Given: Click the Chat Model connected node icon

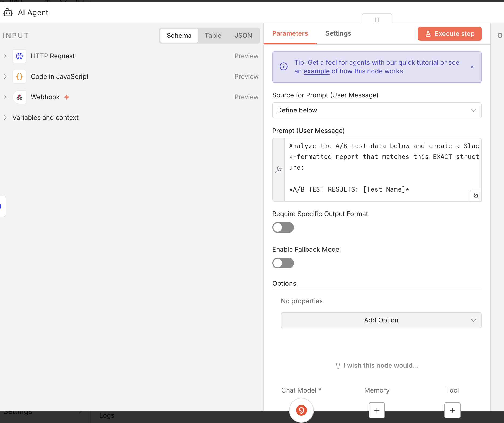Looking at the screenshot, I should (301, 410).
